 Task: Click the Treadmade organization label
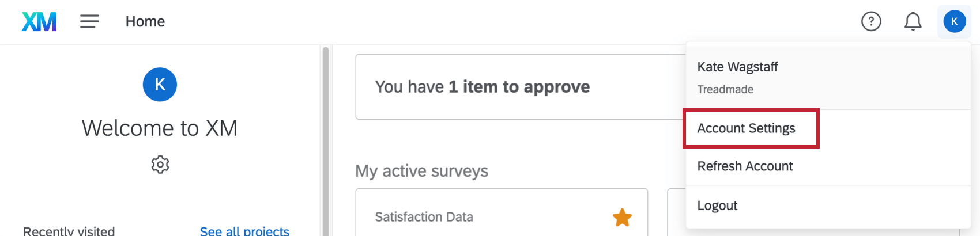pyautogui.click(x=725, y=89)
